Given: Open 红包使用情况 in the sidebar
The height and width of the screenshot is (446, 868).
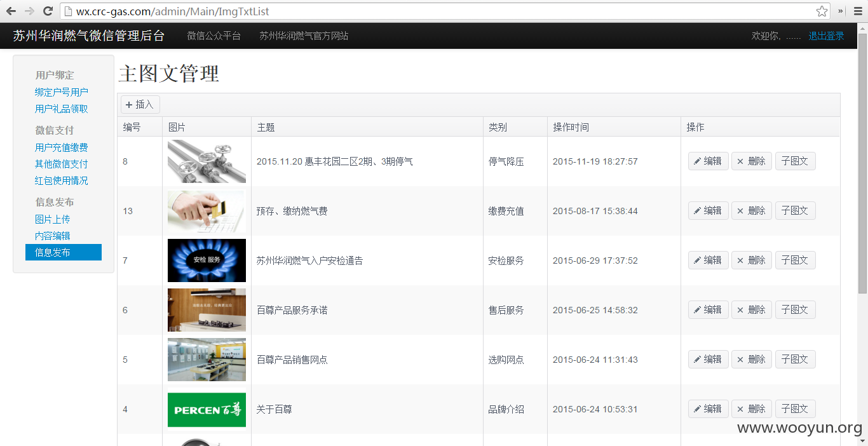Looking at the screenshot, I should click(x=62, y=180).
